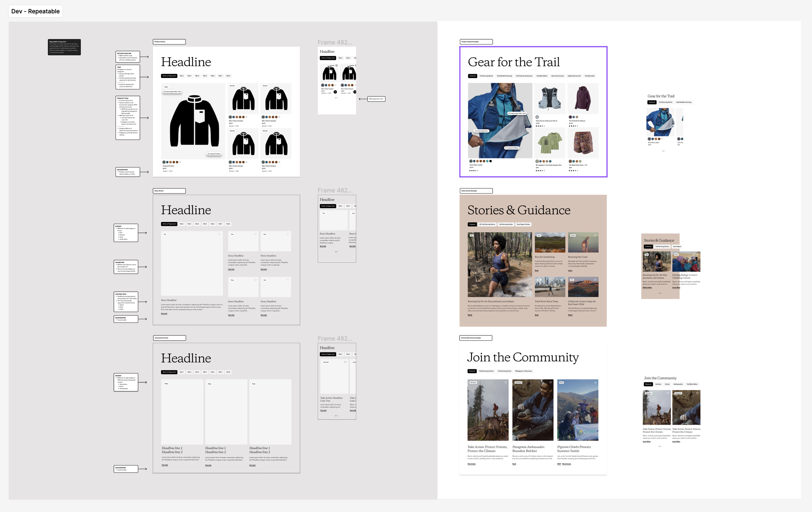The width and height of the screenshot is (812, 512).
Task: Click the Featherweight H2No Shell hotspot tag
Action: [517, 113]
